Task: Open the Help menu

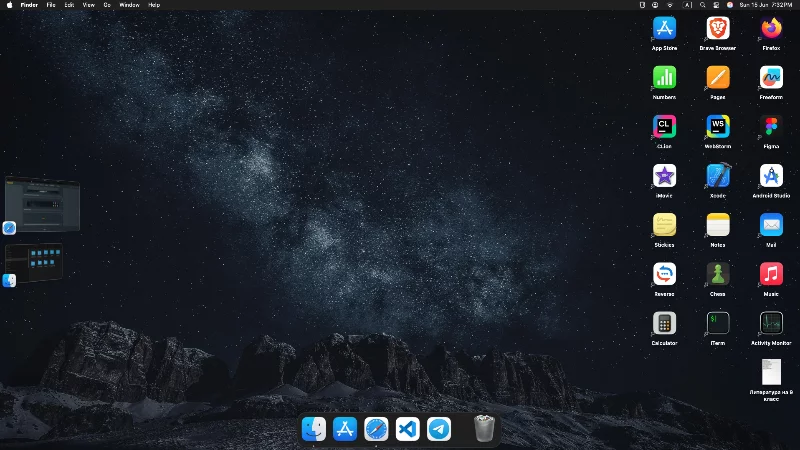Action: point(154,5)
